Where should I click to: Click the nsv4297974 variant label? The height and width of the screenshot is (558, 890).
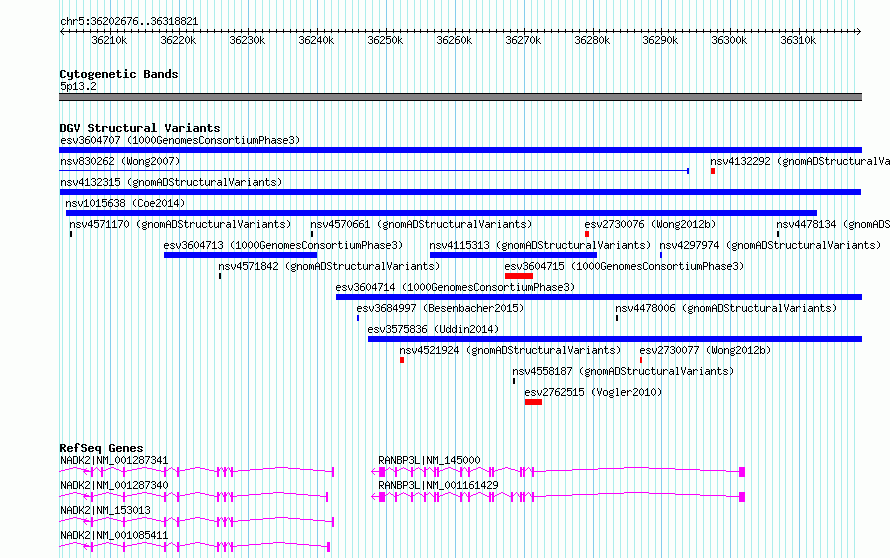click(x=770, y=245)
